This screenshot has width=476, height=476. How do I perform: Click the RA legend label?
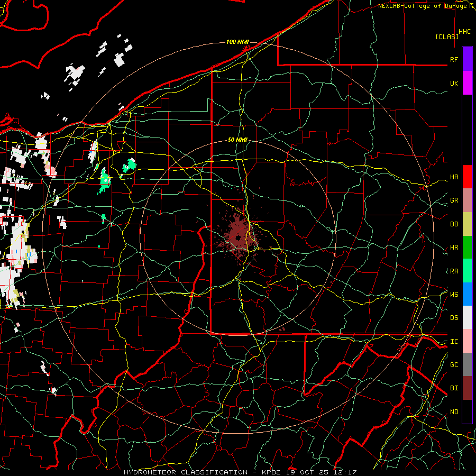pos(454,271)
